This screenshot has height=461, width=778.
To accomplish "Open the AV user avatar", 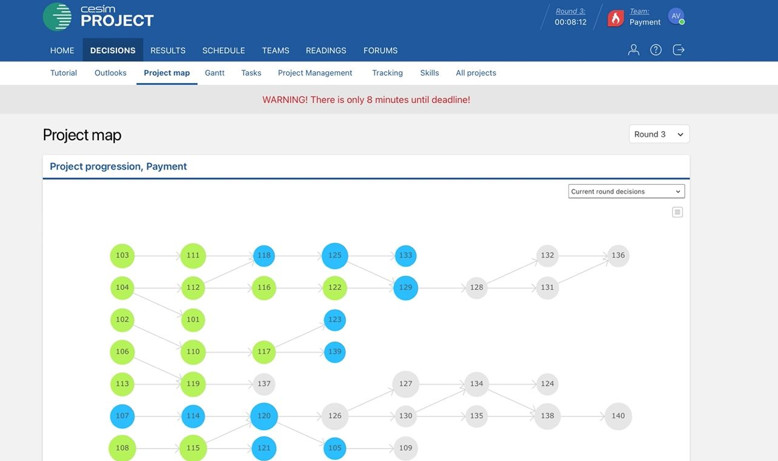I will point(676,16).
